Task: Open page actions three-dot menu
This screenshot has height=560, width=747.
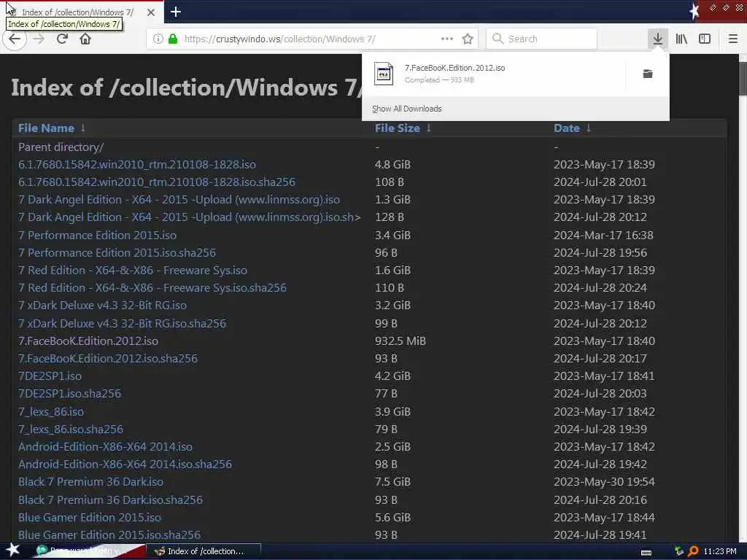Action: click(x=447, y=39)
